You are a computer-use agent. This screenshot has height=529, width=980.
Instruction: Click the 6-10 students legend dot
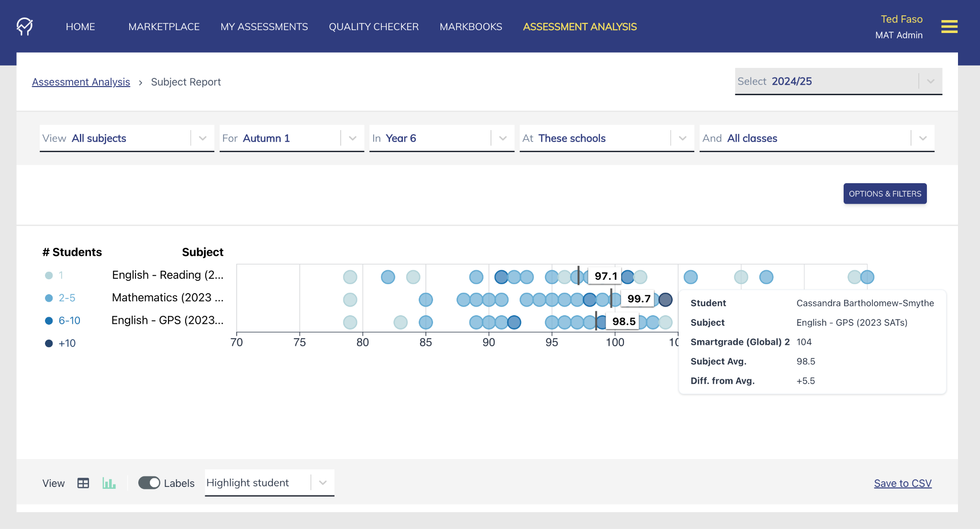[x=49, y=320]
